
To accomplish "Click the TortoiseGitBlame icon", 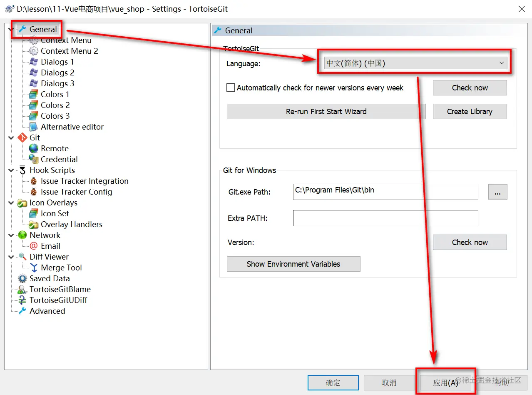I will click(x=22, y=289).
